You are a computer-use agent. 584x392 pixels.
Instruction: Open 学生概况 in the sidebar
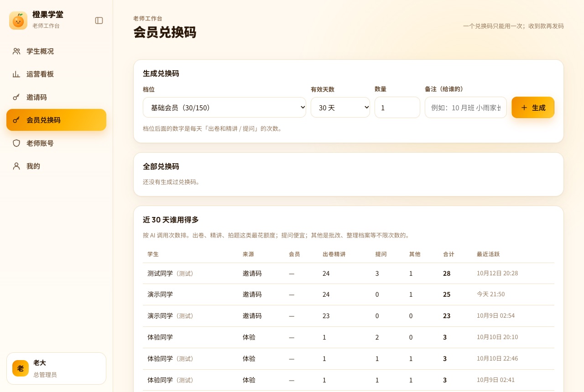[x=56, y=52]
